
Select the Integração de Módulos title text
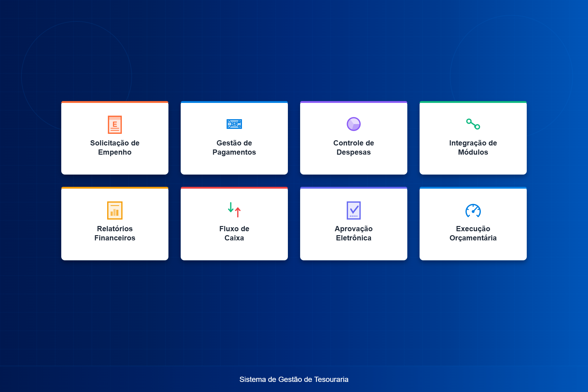(x=473, y=148)
